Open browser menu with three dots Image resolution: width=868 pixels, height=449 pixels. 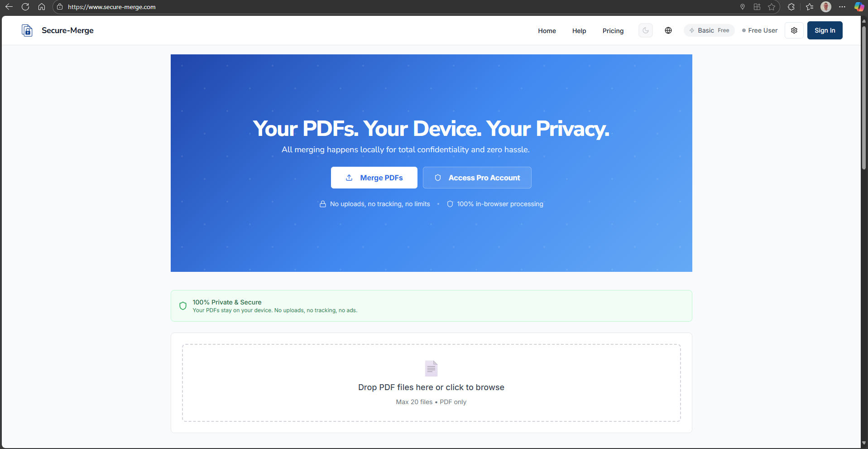(x=842, y=7)
